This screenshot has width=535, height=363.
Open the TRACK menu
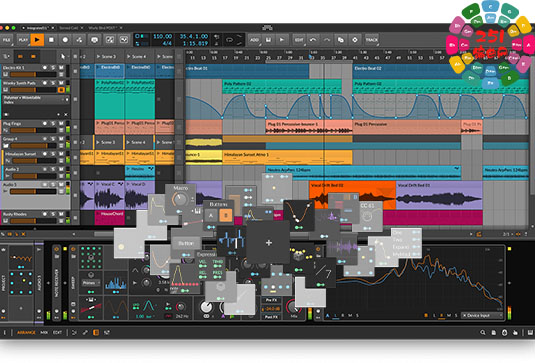(372, 40)
